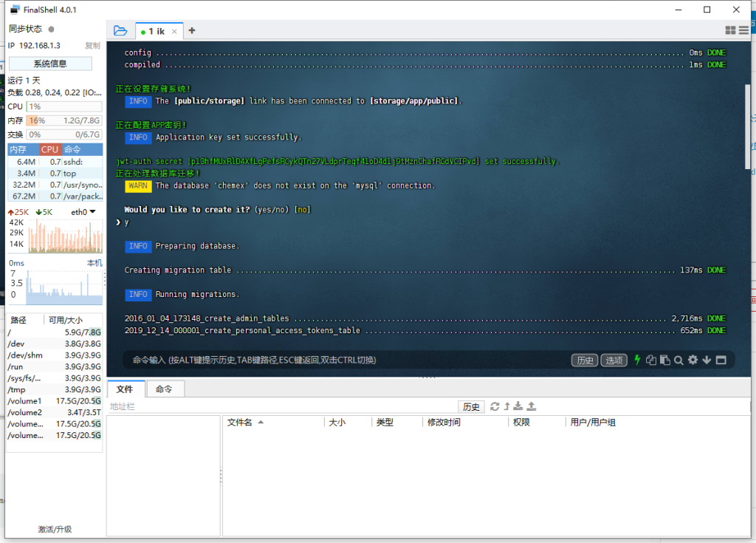This screenshot has width=756, height=543.
Task: Click the file download icon
Action: pos(518,406)
